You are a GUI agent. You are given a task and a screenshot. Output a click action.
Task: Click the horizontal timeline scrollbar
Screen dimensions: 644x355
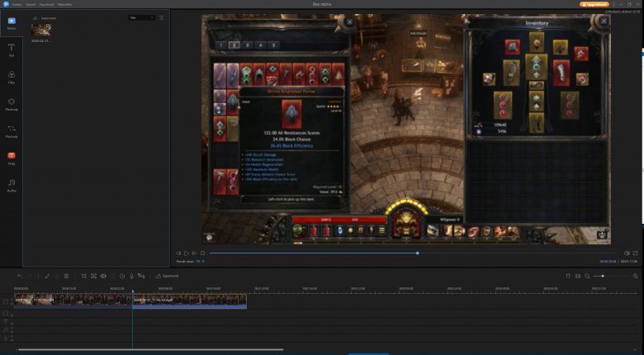[x=151, y=350]
